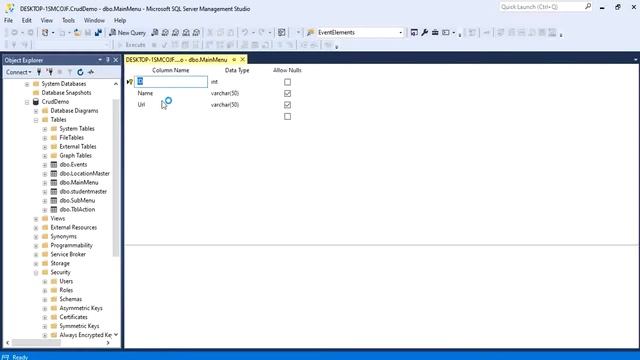
Task: Click the New Project toolbar icon
Action: 45,33
